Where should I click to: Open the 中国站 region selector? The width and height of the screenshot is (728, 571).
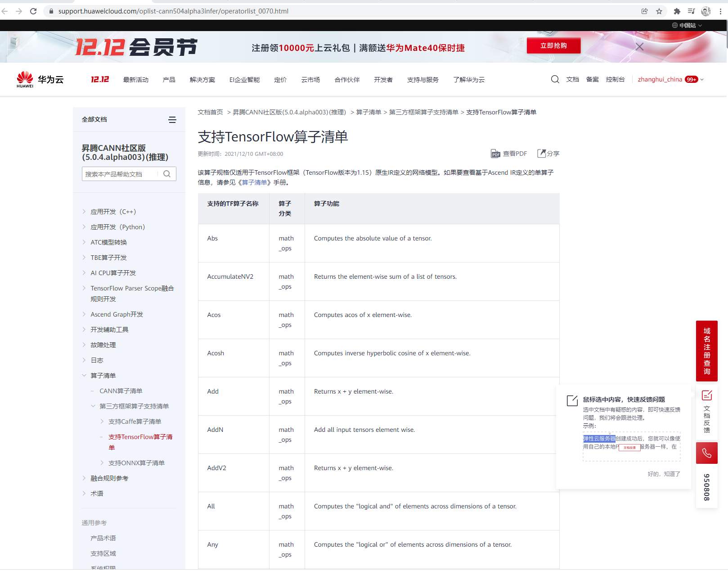687,26
